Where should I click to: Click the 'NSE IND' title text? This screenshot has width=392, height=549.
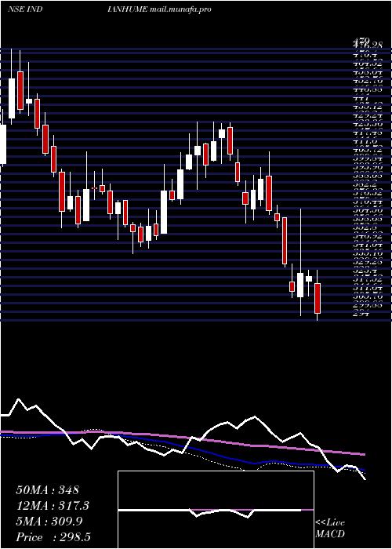[25, 9]
